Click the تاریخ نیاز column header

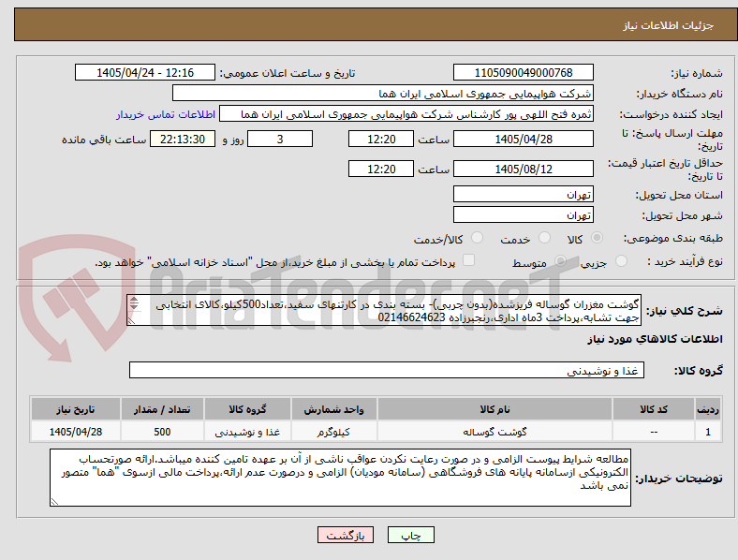click(x=76, y=409)
